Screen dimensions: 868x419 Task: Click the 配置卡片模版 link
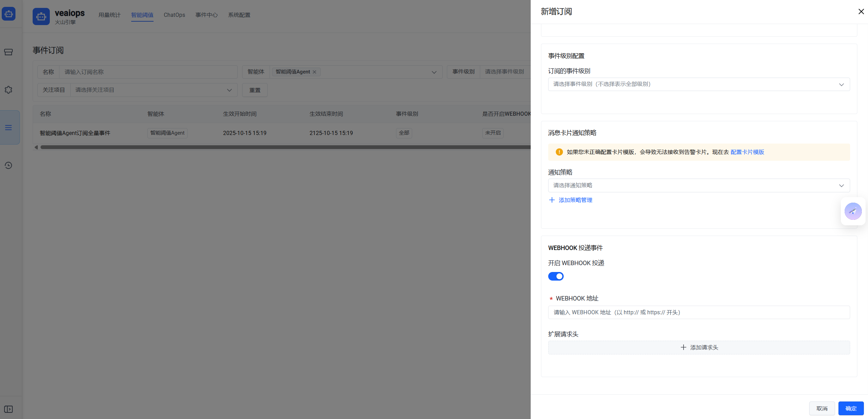(x=747, y=152)
